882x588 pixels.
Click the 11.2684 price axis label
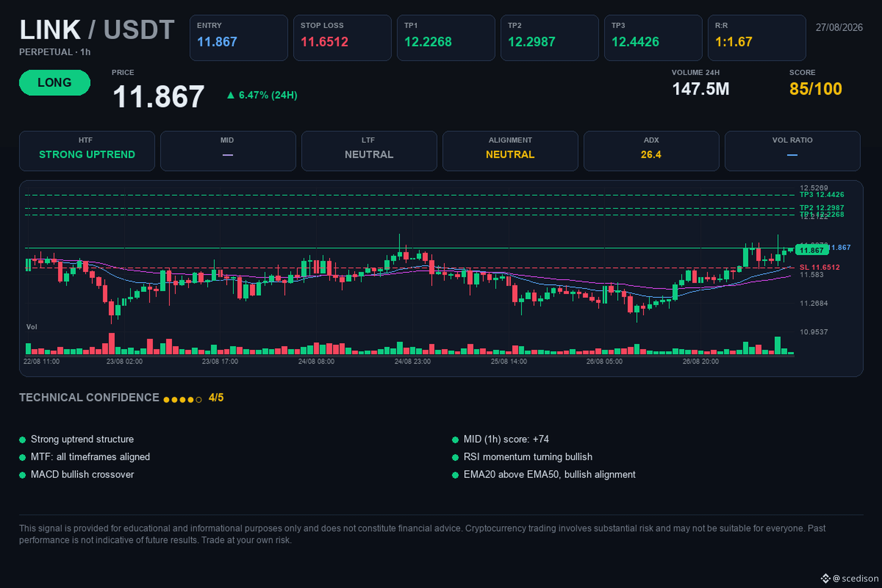(x=814, y=304)
